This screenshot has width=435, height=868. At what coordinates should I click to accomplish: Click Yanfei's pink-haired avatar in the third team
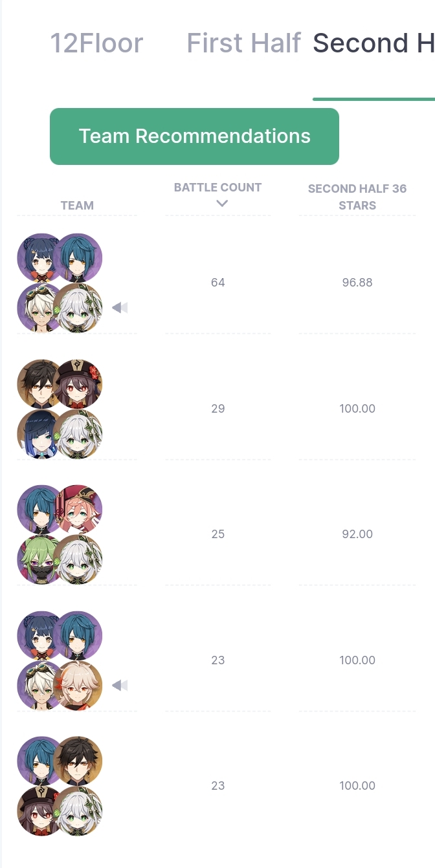(78, 510)
